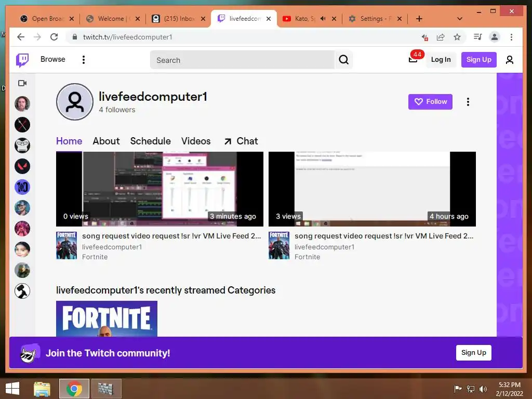
Task: Mute the YouTube tab audio icon
Action: [323, 19]
